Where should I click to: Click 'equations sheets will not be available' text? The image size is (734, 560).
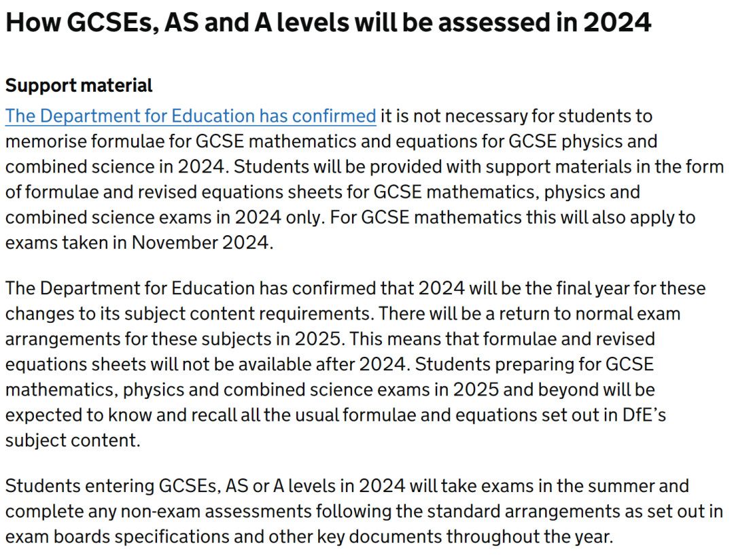158,364
